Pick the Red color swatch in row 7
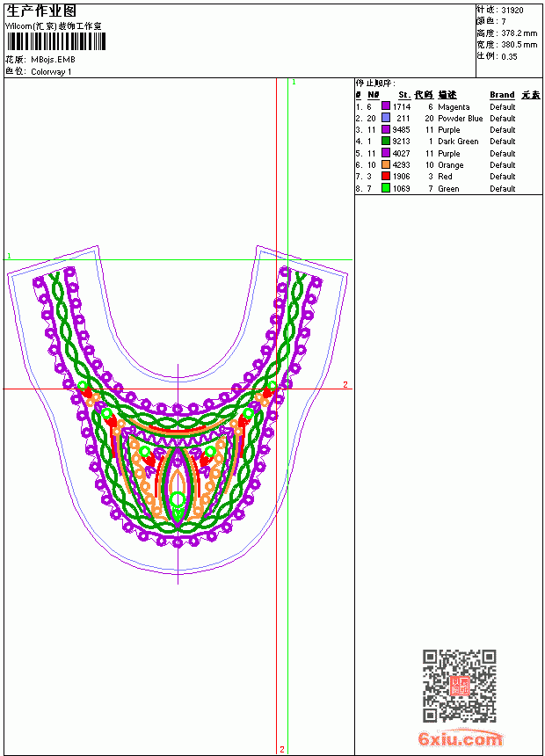Image resolution: width=545 pixels, height=756 pixels. pyautogui.click(x=386, y=176)
